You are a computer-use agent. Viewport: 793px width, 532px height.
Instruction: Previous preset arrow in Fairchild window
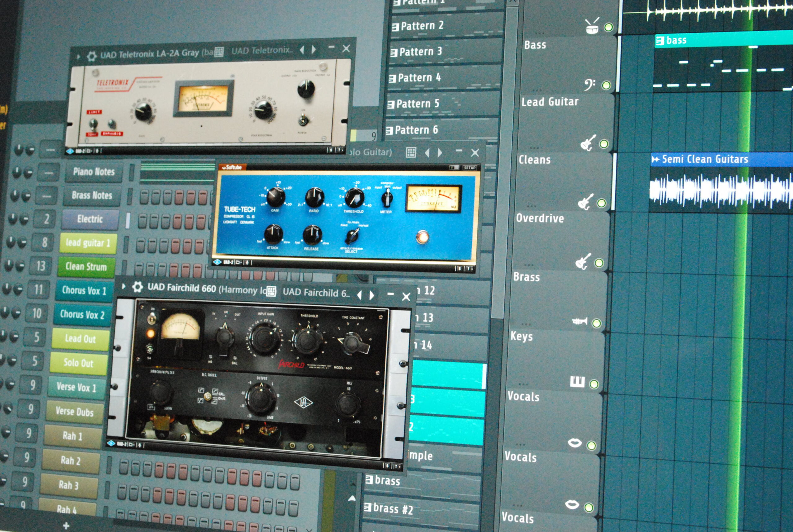359,295
